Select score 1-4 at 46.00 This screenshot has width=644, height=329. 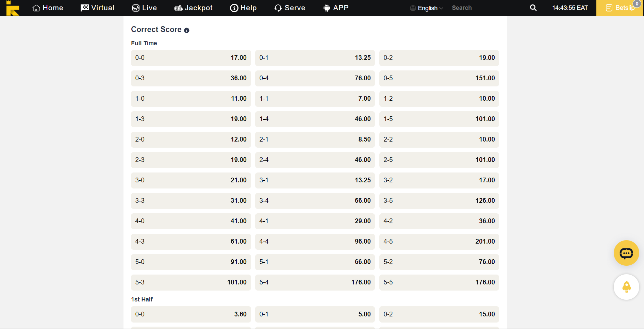click(x=315, y=119)
